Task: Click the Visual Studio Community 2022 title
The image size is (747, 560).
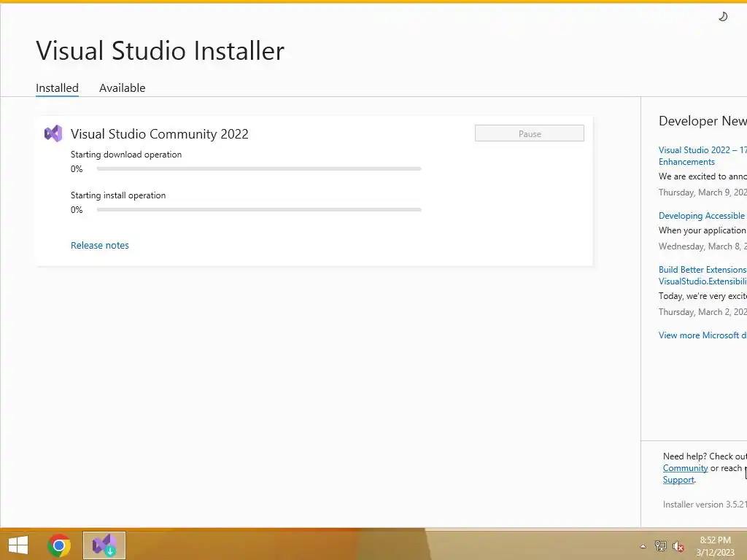Action: click(x=160, y=134)
